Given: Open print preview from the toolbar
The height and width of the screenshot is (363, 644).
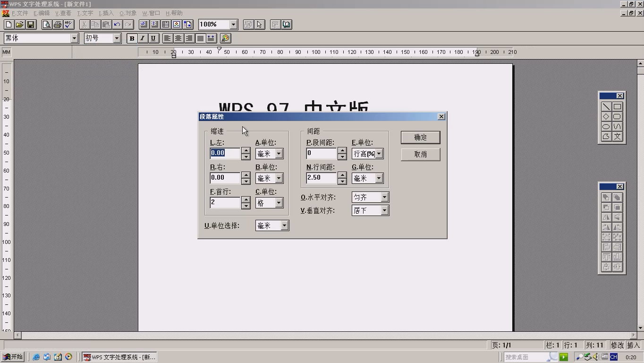Looking at the screenshot, I should [47, 25].
